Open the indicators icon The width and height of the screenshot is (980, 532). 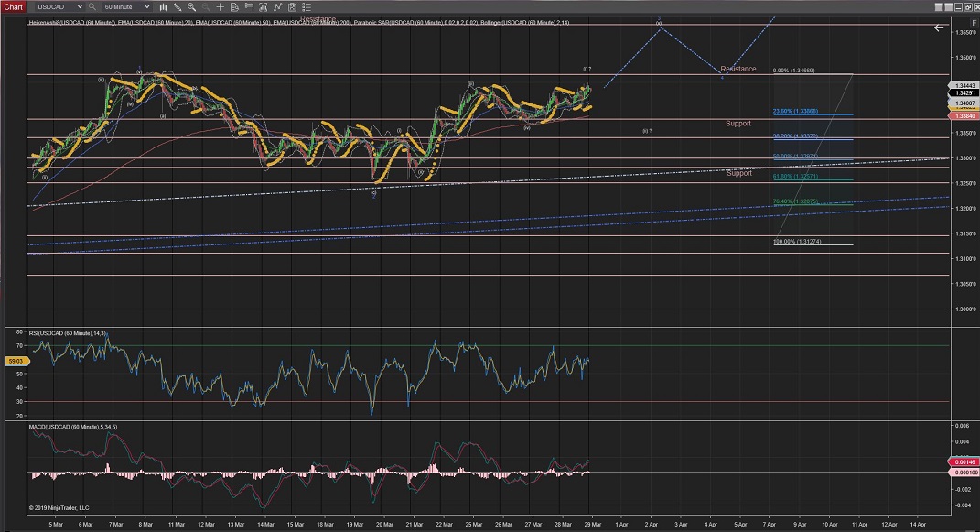coord(277,7)
